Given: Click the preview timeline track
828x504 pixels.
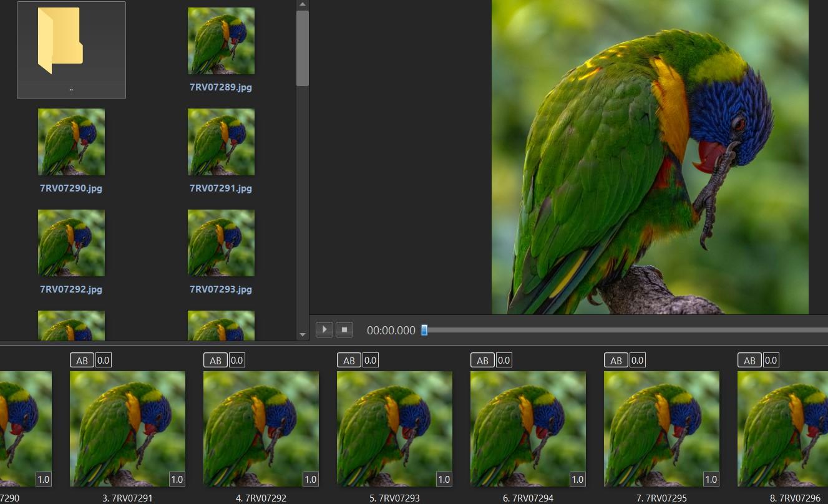Looking at the screenshot, I should 626,330.
